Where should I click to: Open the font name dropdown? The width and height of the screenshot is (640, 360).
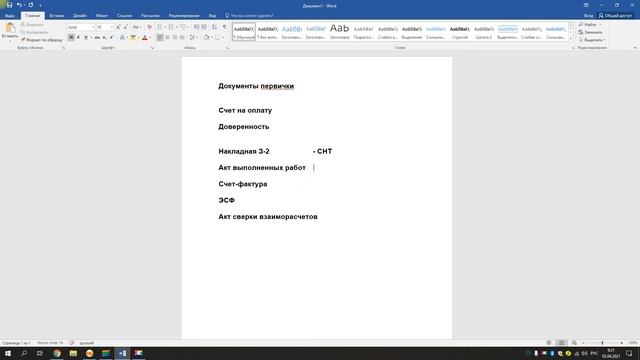93,27
